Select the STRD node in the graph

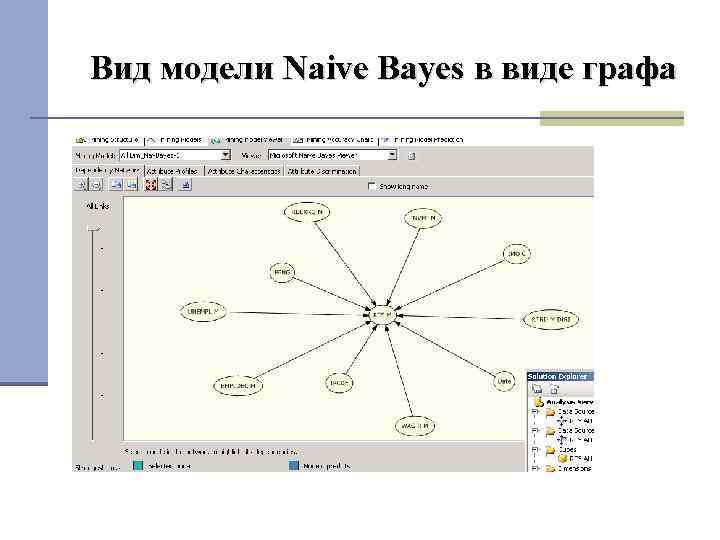(x=551, y=319)
